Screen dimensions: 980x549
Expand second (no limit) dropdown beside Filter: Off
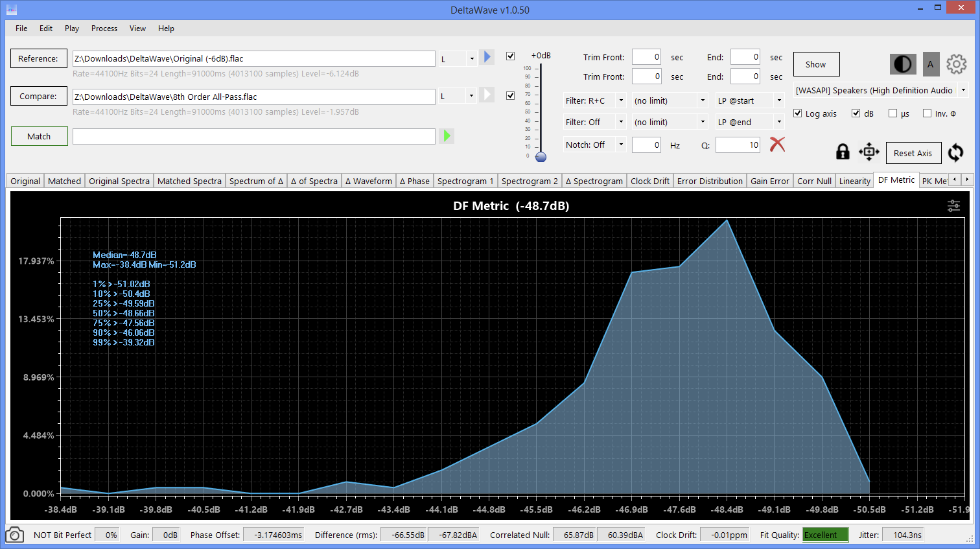pos(670,122)
